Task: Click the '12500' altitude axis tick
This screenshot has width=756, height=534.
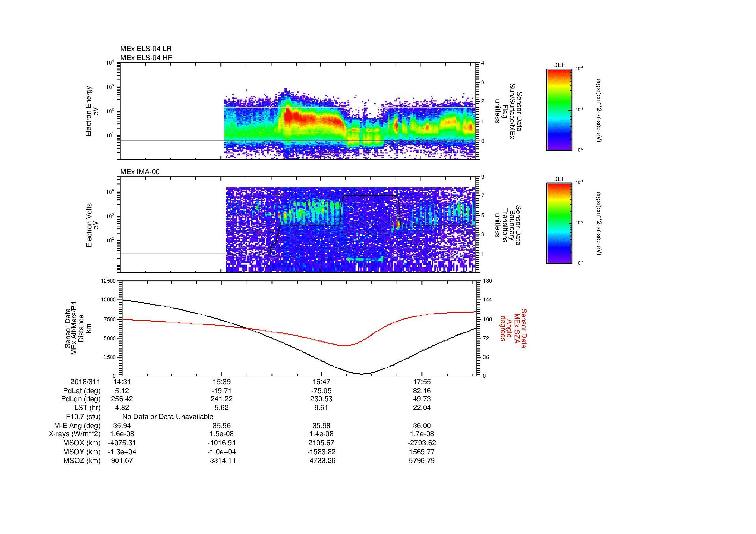Action: coord(109,281)
